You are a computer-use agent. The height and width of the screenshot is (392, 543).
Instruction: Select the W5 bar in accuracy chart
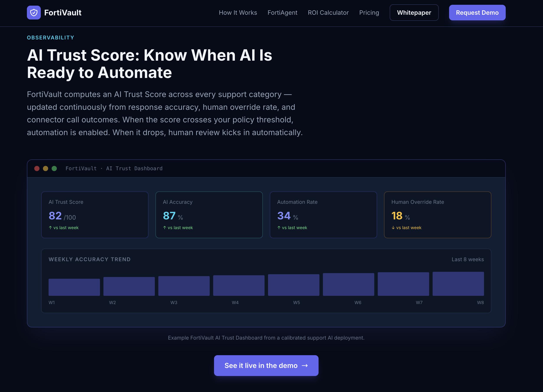click(x=294, y=285)
